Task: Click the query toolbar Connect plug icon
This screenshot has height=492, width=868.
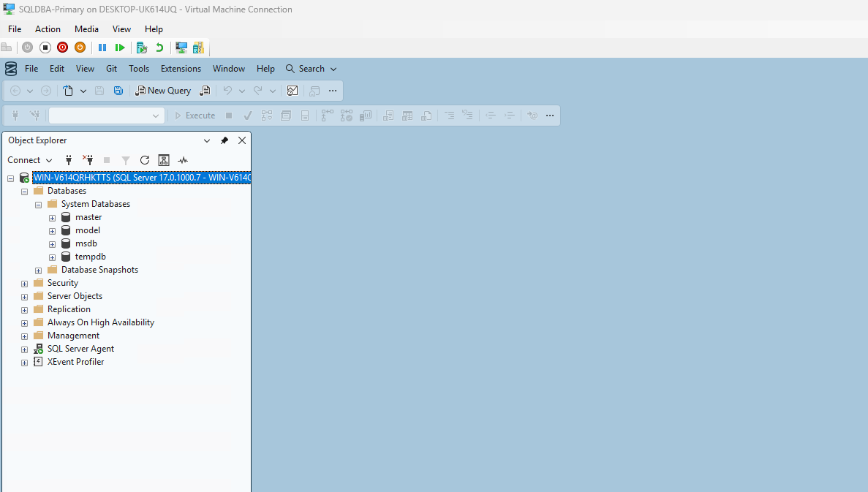Action: pos(15,116)
